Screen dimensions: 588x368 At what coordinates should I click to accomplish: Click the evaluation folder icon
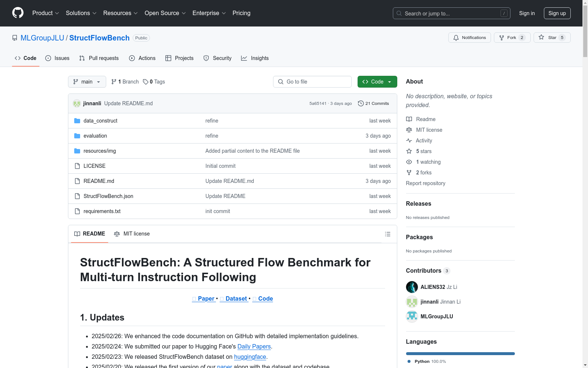(77, 136)
